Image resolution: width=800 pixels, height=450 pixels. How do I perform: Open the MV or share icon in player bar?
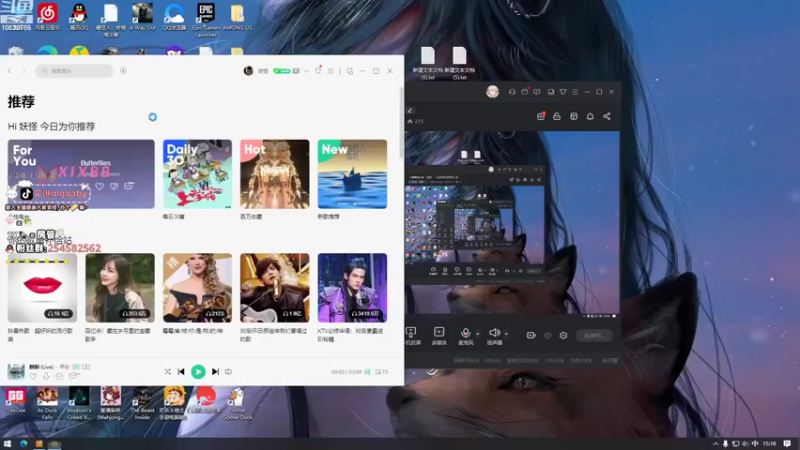[74, 376]
